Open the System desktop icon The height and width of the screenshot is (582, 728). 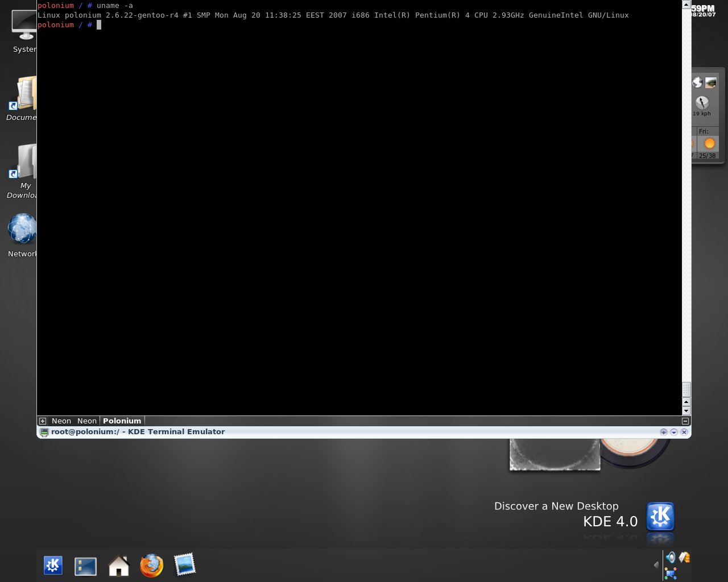point(24,31)
